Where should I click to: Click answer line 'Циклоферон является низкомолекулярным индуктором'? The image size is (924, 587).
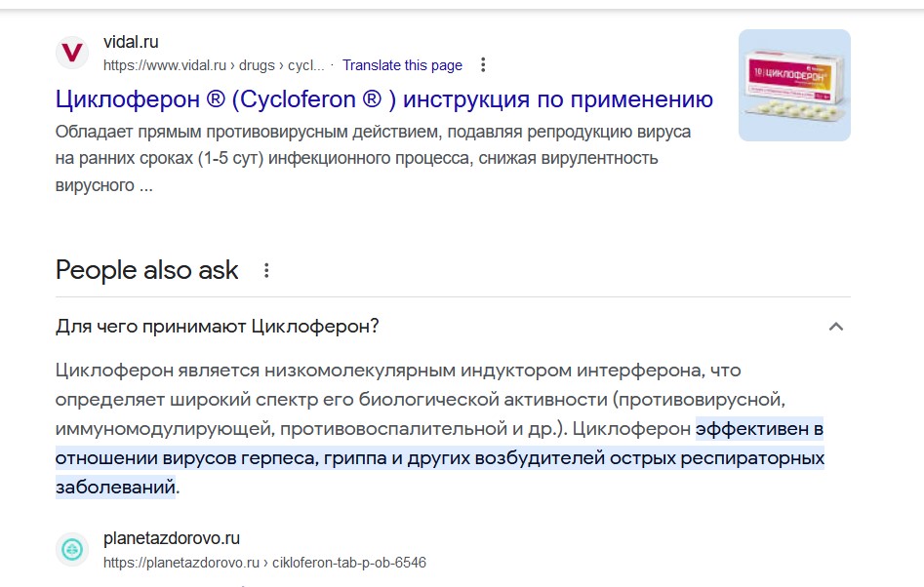click(398, 371)
